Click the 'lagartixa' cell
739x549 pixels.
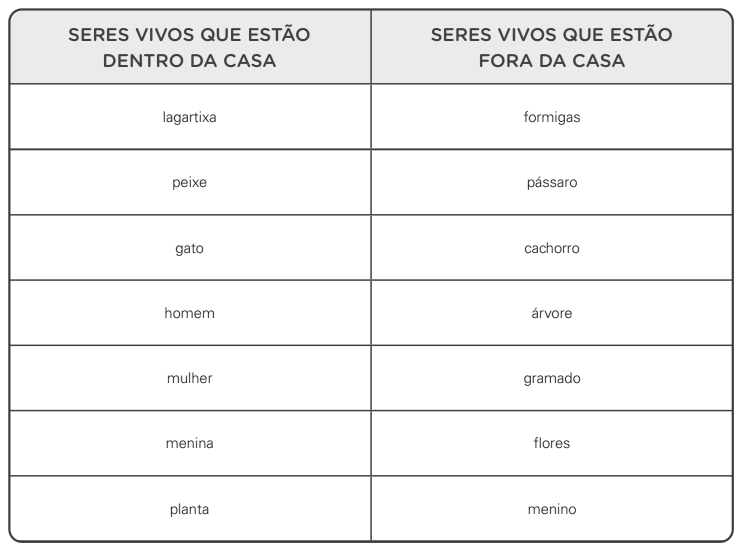click(189, 117)
